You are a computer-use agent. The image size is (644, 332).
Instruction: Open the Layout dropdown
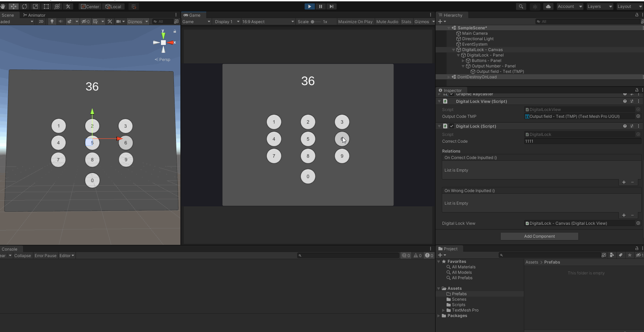[x=629, y=6]
